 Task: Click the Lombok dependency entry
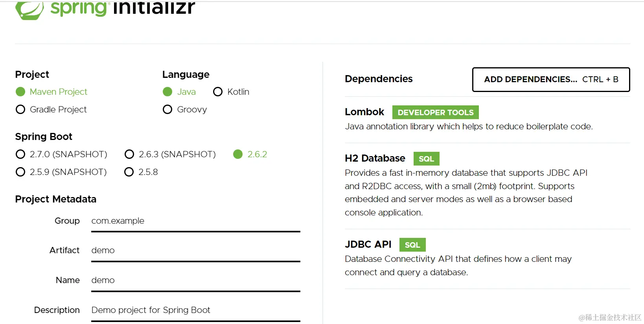(364, 112)
